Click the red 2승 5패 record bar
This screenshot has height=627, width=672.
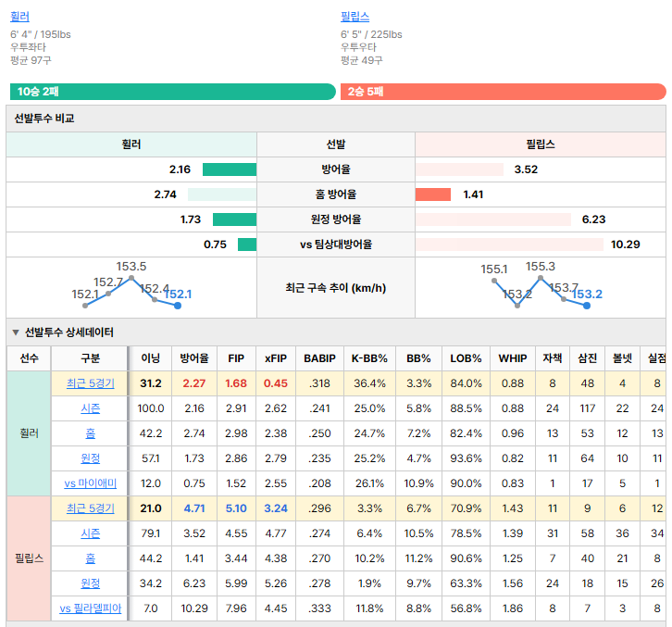pos(504,92)
